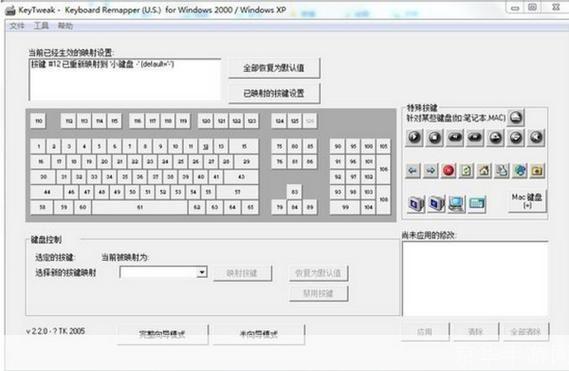The width and height of the screenshot is (569, 371).
Task: Select the key #12 remap entry in the list
Action: (x=103, y=64)
